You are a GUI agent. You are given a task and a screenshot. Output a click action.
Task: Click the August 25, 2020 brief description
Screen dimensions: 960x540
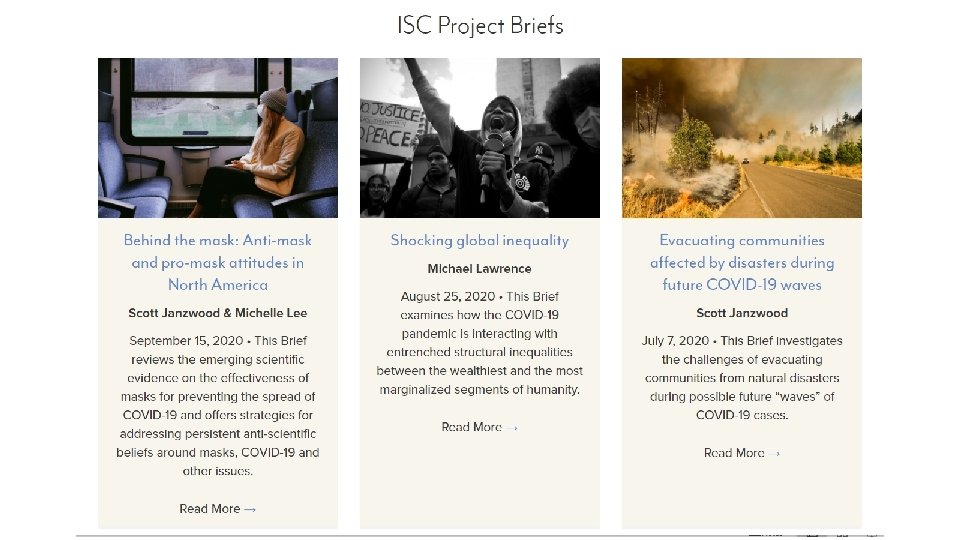tap(479, 343)
